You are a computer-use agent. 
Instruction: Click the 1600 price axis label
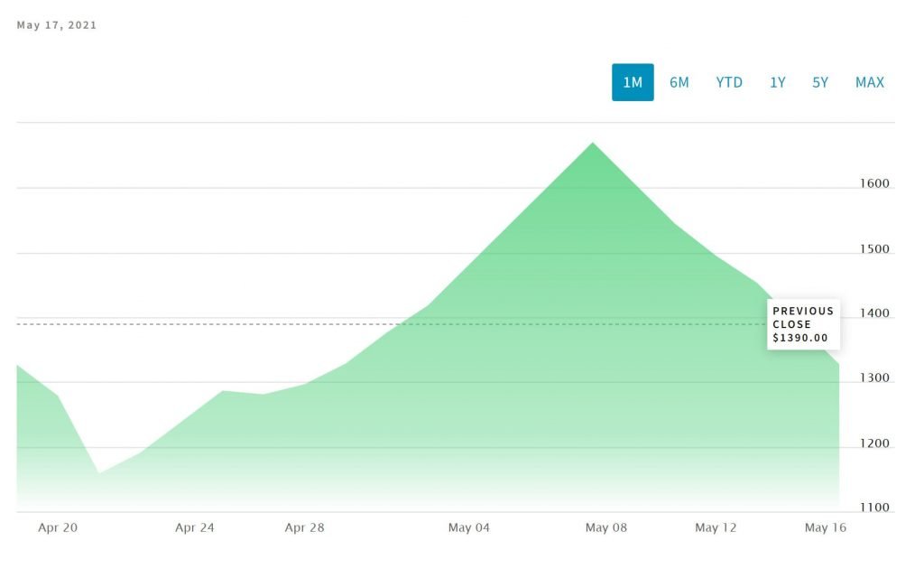point(874,183)
